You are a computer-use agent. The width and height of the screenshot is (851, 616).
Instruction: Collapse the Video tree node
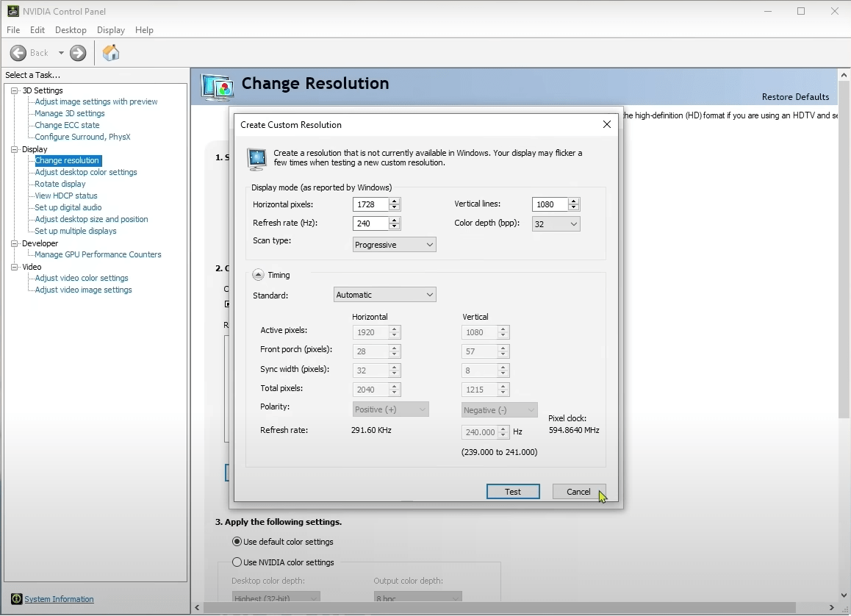click(15, 267)
